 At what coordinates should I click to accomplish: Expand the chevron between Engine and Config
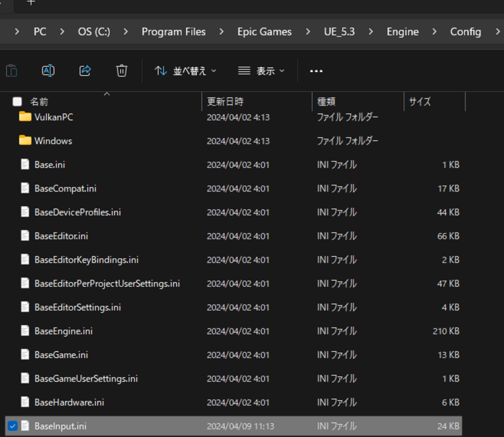(x=434, y=31)
